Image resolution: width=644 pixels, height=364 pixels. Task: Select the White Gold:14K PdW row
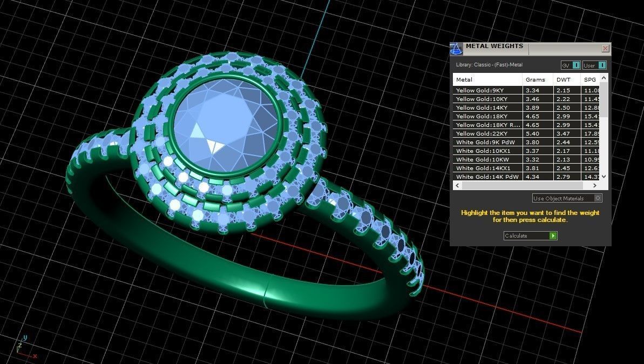click(526, 177)
